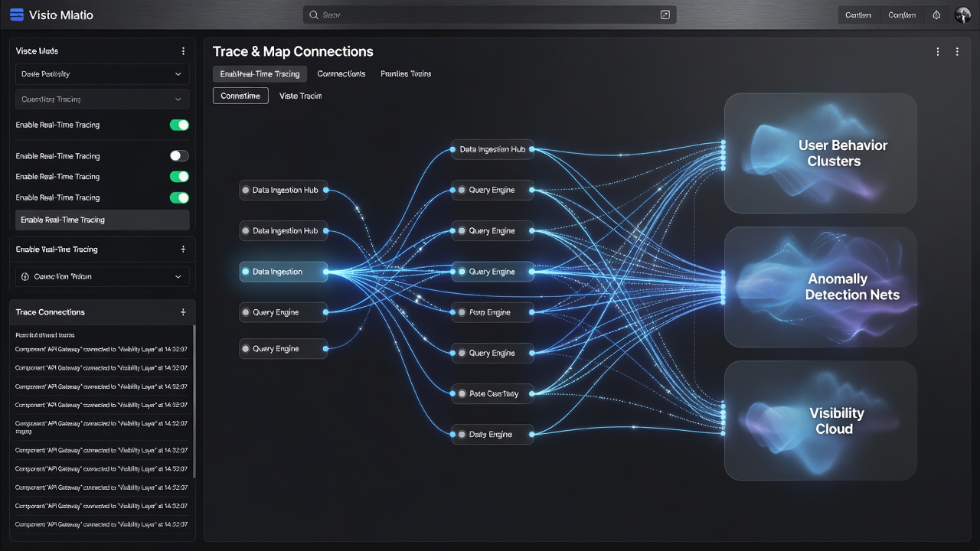The height and width of the screenshot is (551, 980).
Task: Open the "User Behavior Clusters" card
Action: 821,153
